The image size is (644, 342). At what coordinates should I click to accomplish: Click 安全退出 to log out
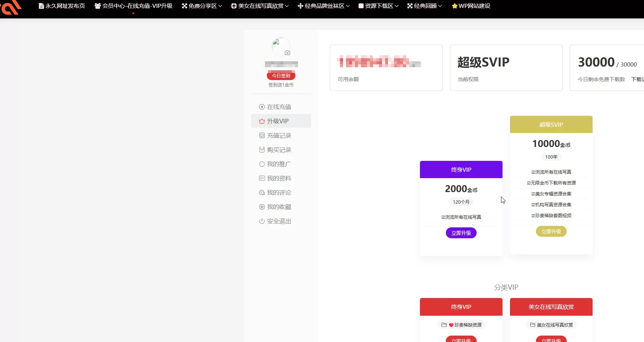(281, 221)
